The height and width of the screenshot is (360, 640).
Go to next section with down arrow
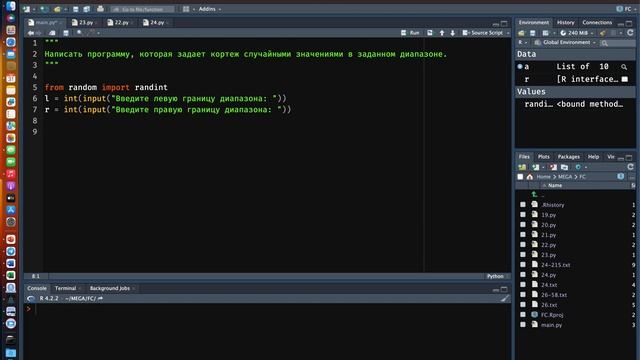point(453,33)
